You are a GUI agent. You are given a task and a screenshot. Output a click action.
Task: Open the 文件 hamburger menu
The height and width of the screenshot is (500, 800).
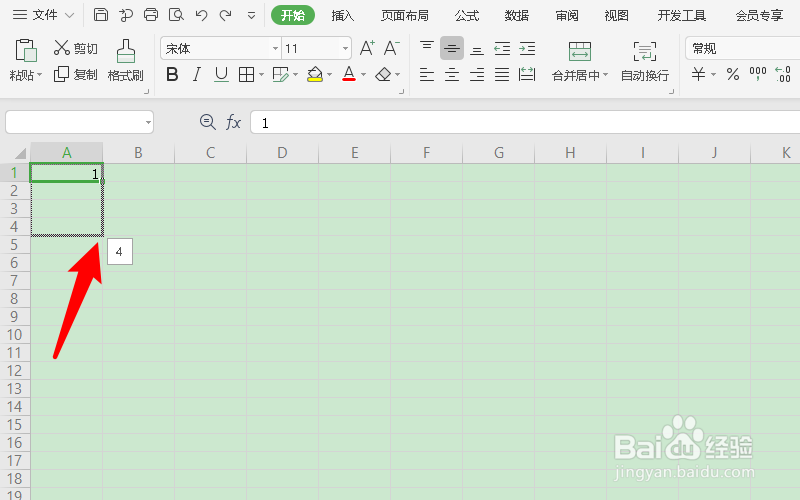pyautogui.click(x=20, y=15)
